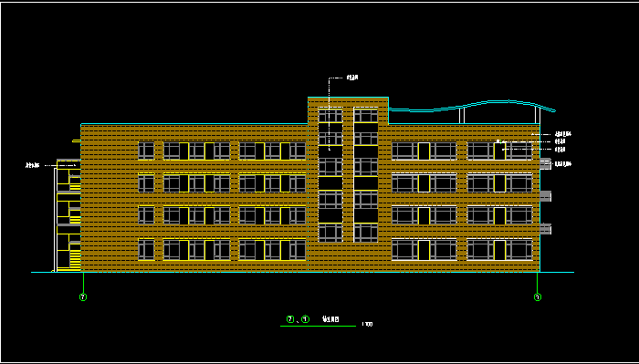Select the cyan ground line left of building

[x=42, y=272]
